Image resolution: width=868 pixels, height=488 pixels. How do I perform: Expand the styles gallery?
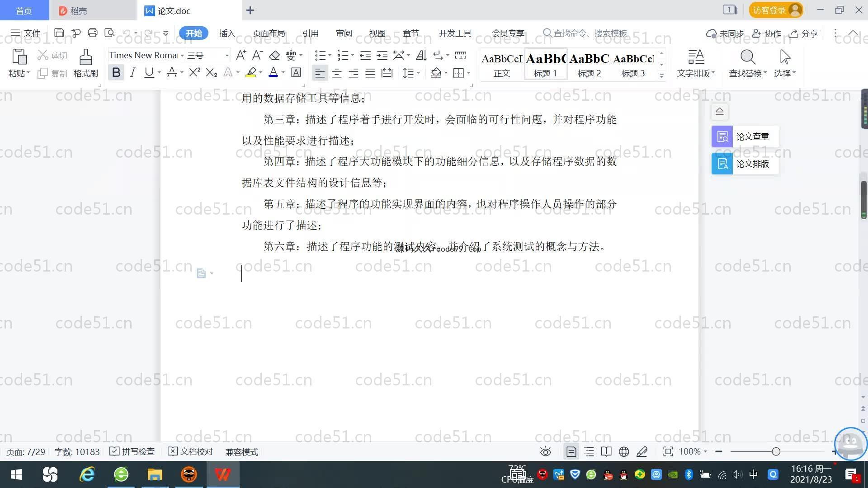coord(661,76)
